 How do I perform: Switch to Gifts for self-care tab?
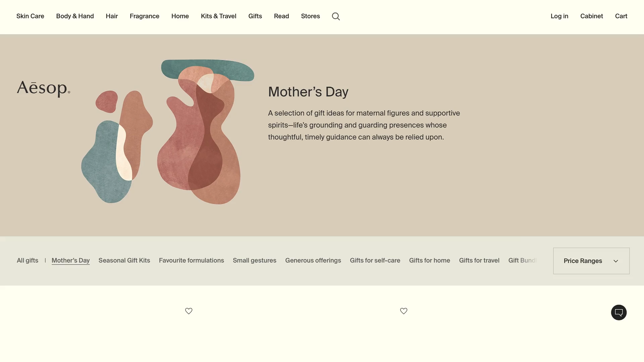tap(375, 260)
